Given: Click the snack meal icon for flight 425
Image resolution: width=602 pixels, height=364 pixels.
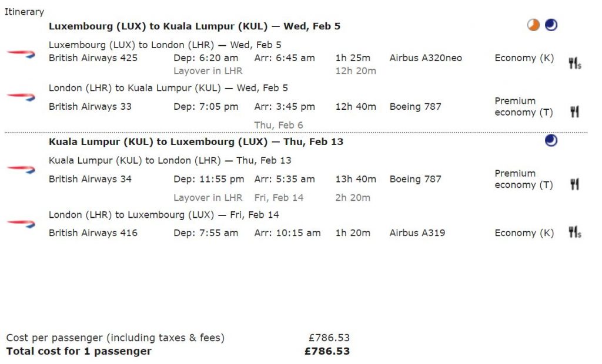Looking at the screenshot, I should pyautogui.click(x=575, y=63).
